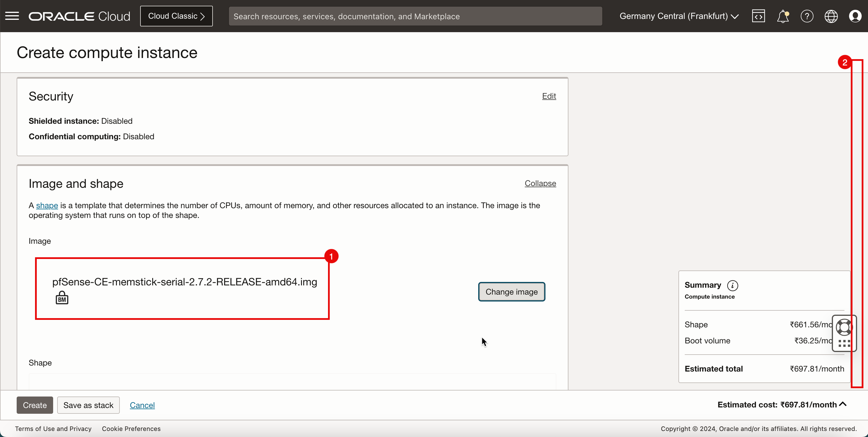Open the shape definition link
Viewport: 868px width, 437px height.
tap(47, 205)
